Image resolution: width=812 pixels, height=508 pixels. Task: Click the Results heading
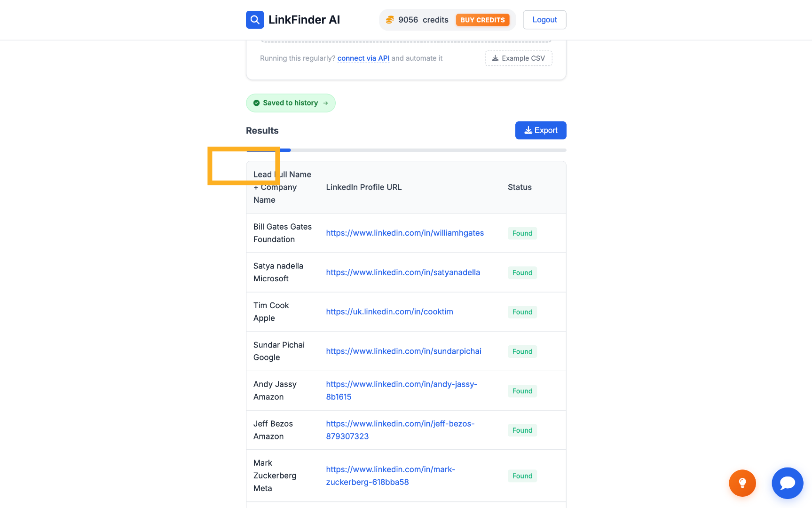tap(262, 131)
